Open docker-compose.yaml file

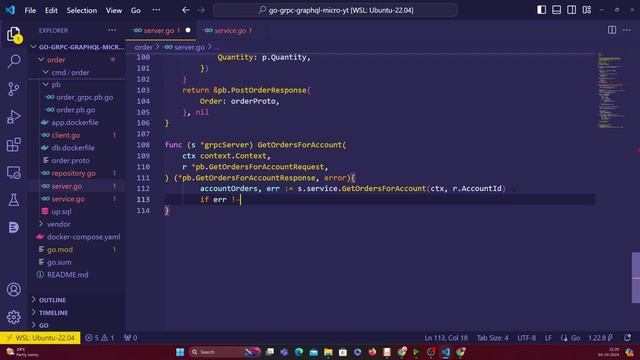[x=77, y=237]
